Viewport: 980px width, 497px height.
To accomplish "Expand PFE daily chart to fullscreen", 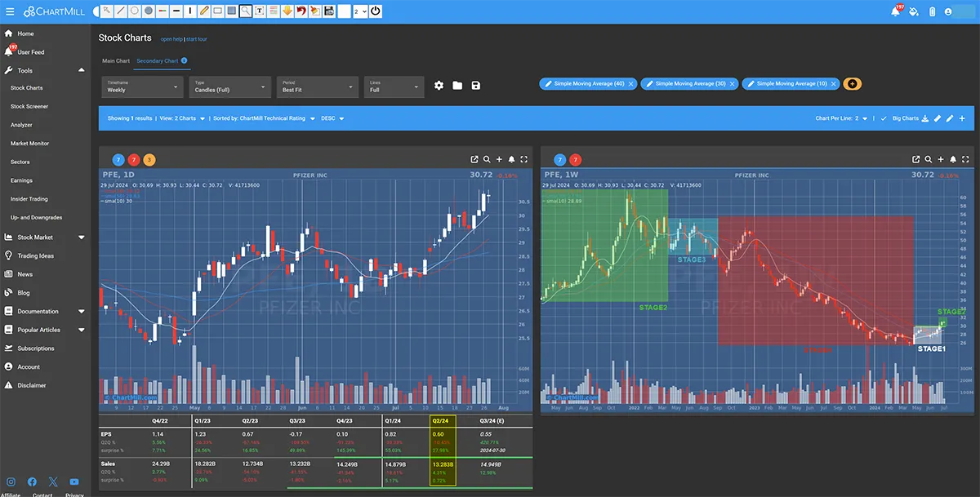I will 523,159.
